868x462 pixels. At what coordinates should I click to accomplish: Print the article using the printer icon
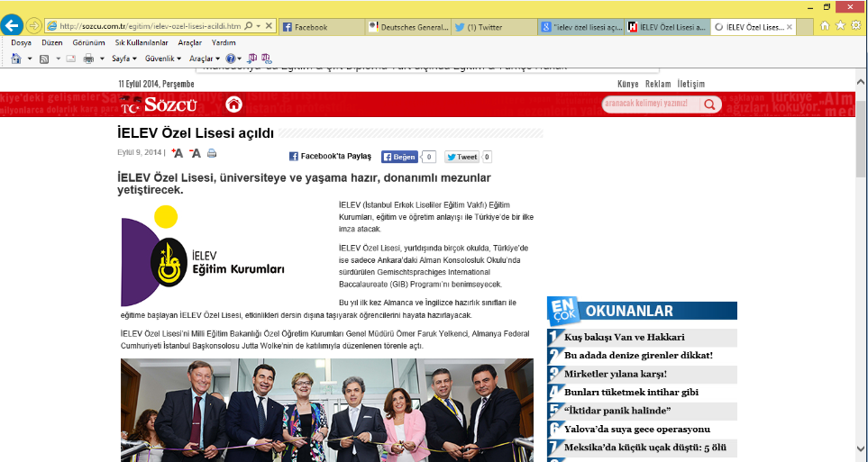click(212, 154)
